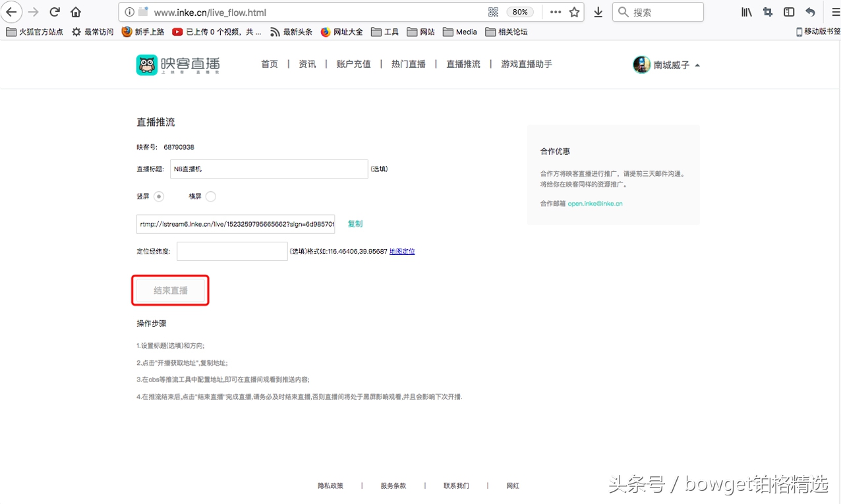Switch to the 热门直播 menu item
The image size is (841, 504).
coord(408,64)
